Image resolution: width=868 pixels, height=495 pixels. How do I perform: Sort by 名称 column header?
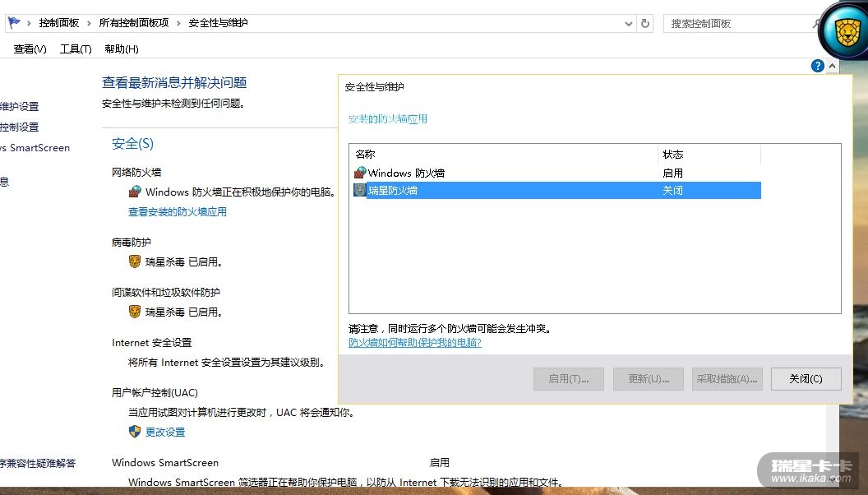click(504, 155)
